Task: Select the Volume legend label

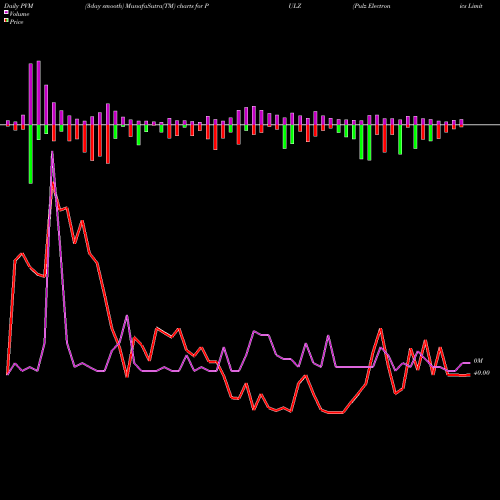Action: coord(19,14)
